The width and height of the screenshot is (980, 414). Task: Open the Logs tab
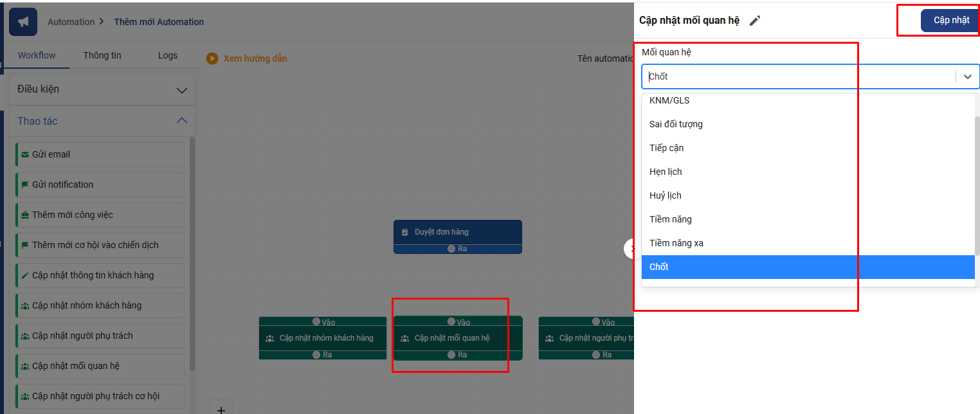coord(167,55)
